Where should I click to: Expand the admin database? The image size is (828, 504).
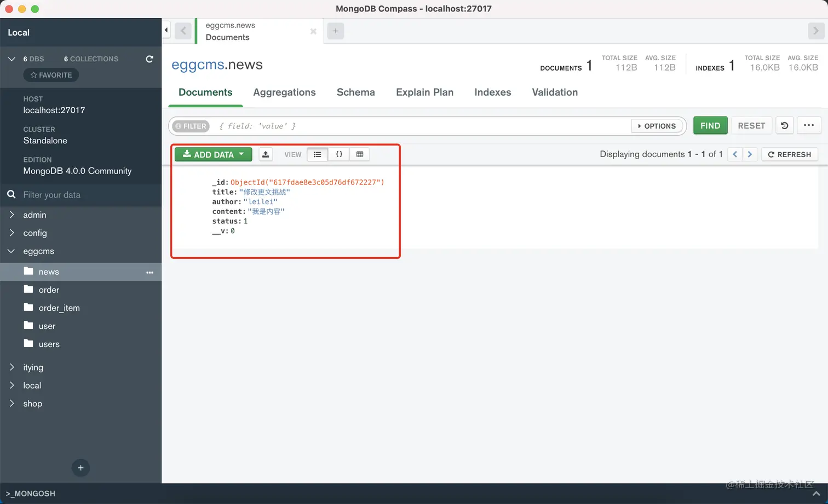click(x=12, y=215)
